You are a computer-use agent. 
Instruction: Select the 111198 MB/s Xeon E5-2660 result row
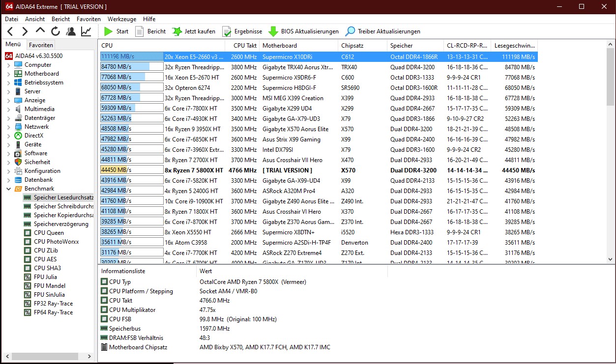pos(319,56)
